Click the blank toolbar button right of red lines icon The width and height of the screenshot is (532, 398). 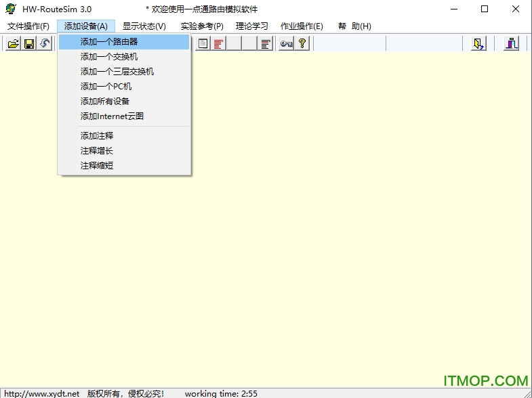point(234,43)
